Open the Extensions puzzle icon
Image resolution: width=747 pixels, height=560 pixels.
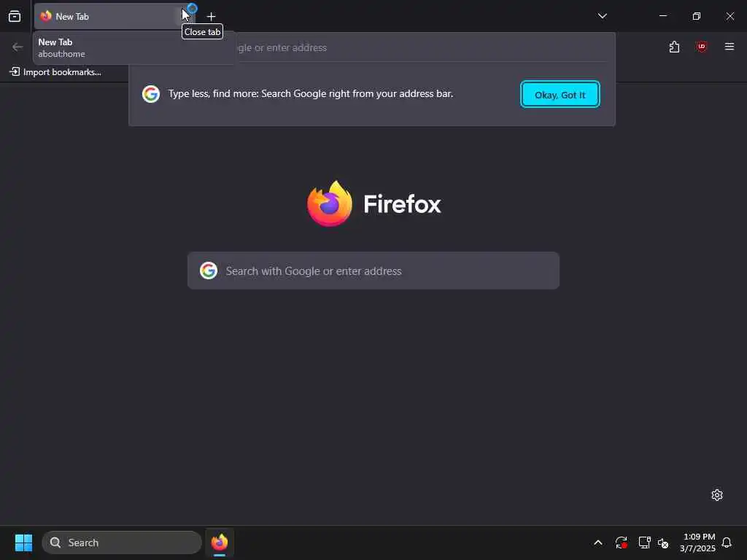tap(674, 47)
